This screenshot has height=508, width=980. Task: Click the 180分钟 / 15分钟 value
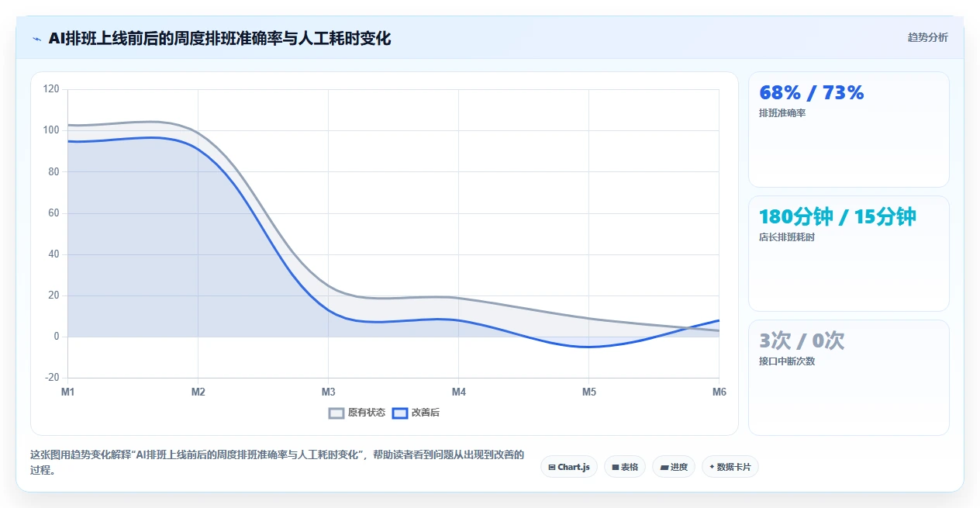pos(837,217)
